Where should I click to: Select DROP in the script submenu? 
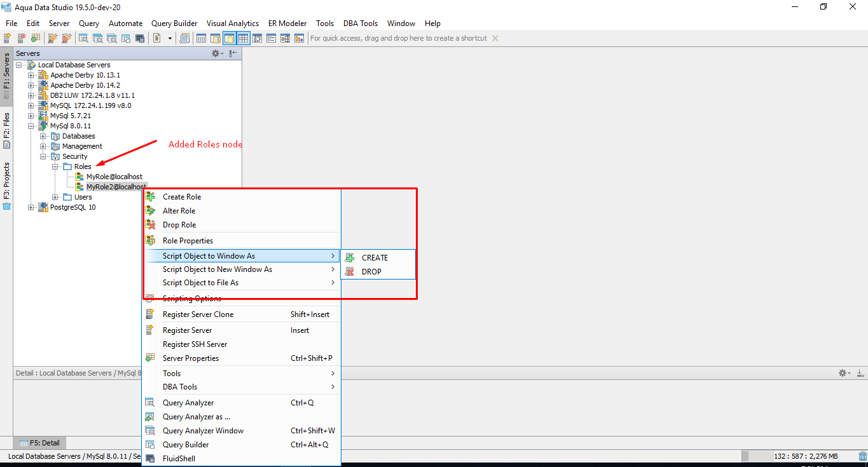tap(378, 272)
